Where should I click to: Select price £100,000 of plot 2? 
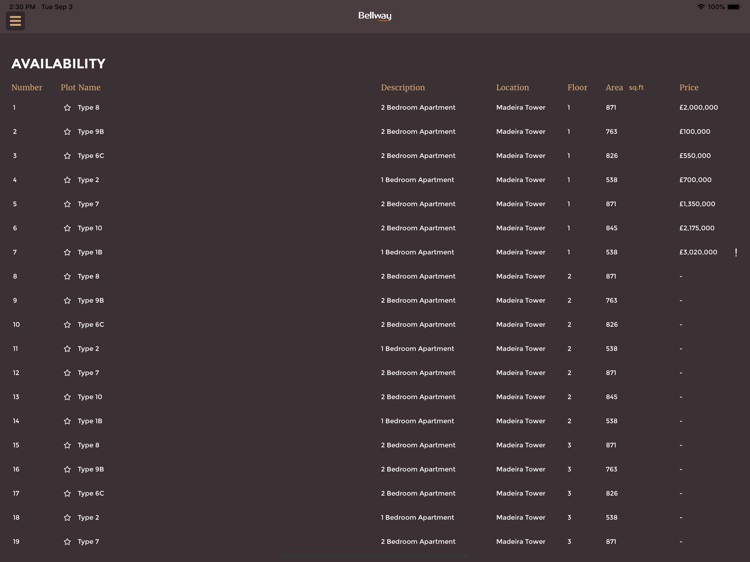(695, 132)
